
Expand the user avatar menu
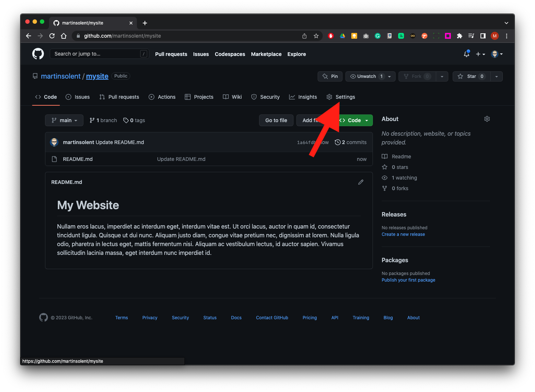(497, 54)
